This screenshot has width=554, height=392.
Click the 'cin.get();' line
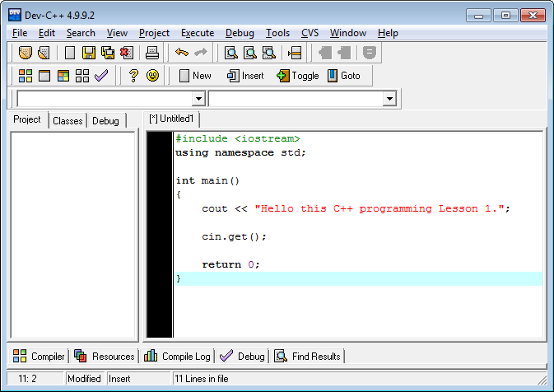click(x=234, y=236)
